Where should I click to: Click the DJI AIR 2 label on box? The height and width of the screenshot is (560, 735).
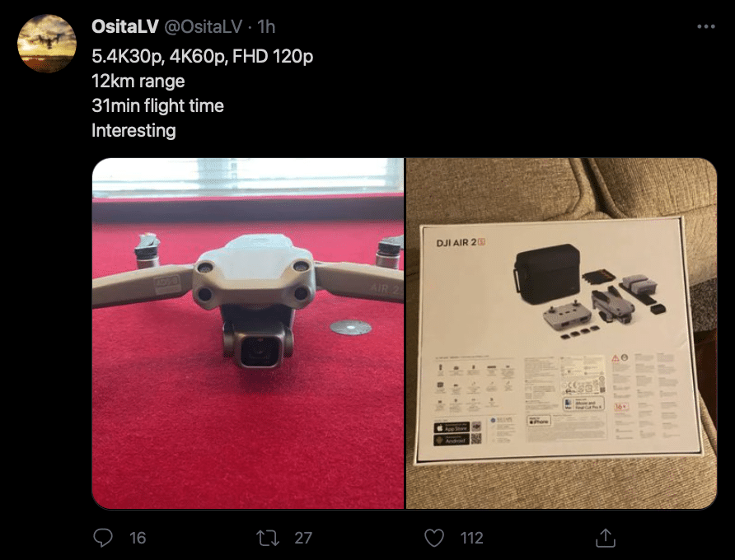click(x=461, y=242)
